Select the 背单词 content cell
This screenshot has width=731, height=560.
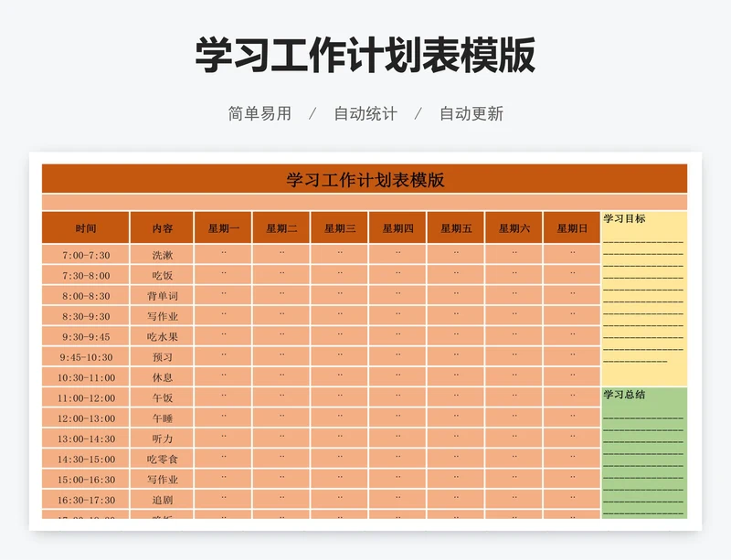[162, 296]
